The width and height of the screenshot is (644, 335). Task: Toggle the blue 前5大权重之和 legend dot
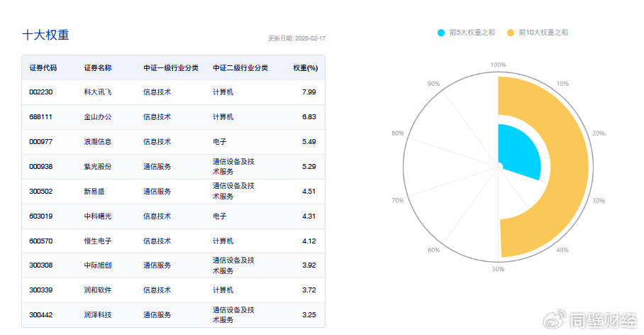click(440, 33)
